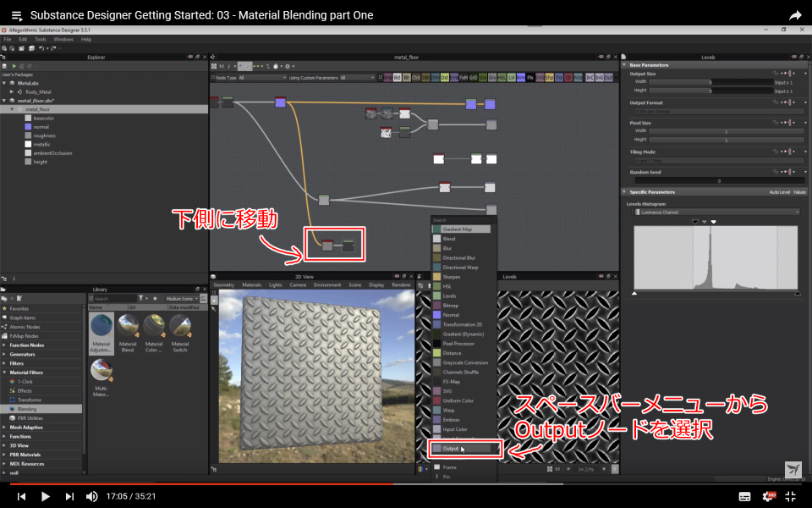Image resolution: width=812 pixels, height=508 pixels.
Task: Open the 3D View Geometry menu
Action: pyautogui.click(x=223, y=285)
